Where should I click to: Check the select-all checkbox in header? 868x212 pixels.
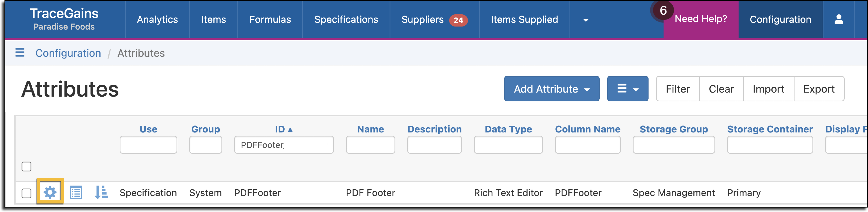(26, 166)
